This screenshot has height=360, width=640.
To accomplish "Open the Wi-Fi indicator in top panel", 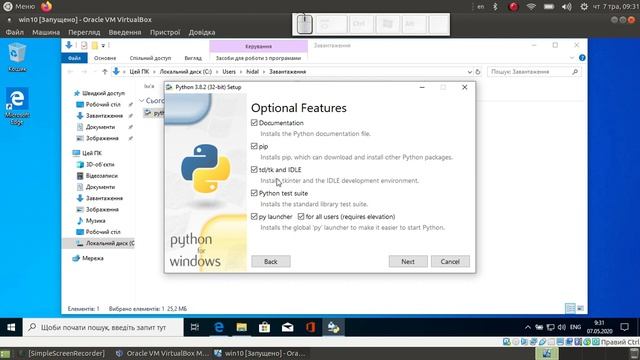I will (531, 7).
